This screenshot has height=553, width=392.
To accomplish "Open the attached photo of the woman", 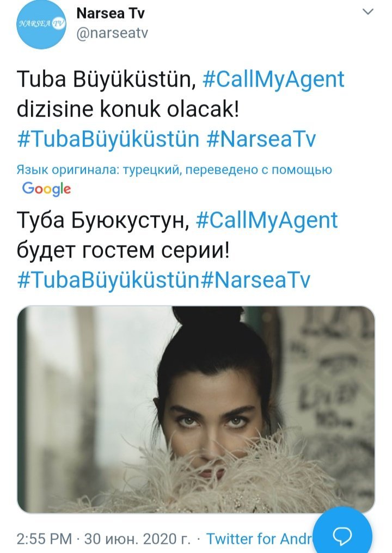I will [x=196, y=409].
